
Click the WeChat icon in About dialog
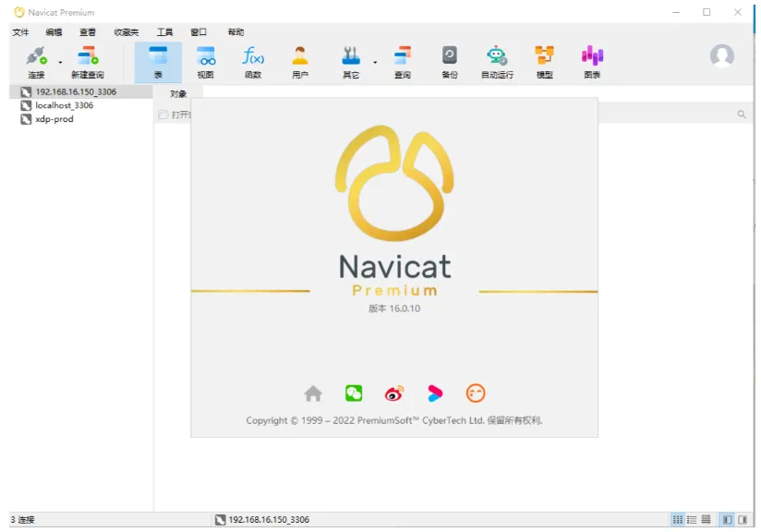coord(354,393)
